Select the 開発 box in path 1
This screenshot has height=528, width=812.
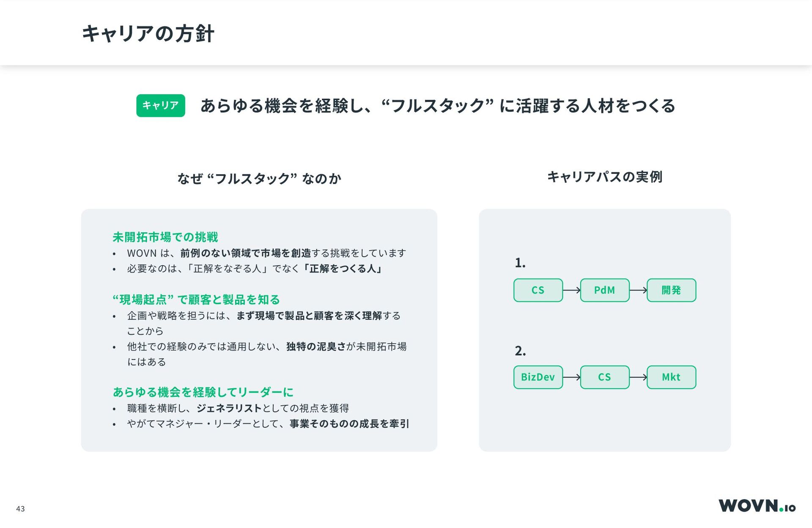672,290
